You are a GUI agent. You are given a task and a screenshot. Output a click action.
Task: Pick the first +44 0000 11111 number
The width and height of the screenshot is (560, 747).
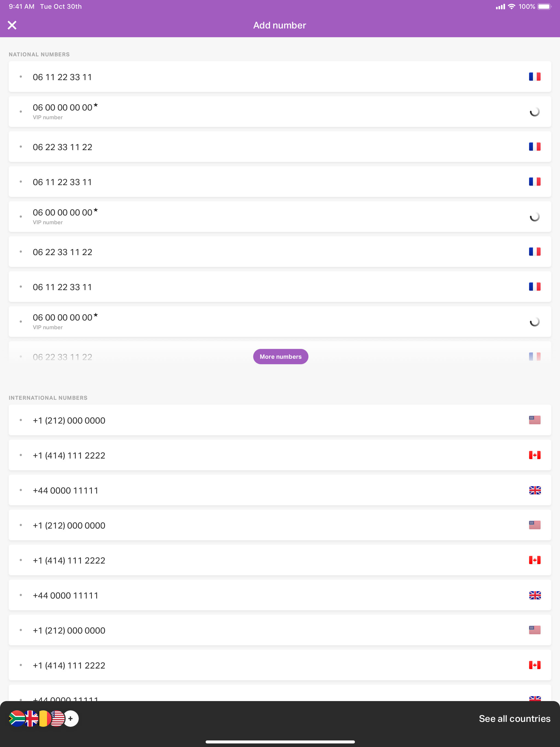[66, 490]
